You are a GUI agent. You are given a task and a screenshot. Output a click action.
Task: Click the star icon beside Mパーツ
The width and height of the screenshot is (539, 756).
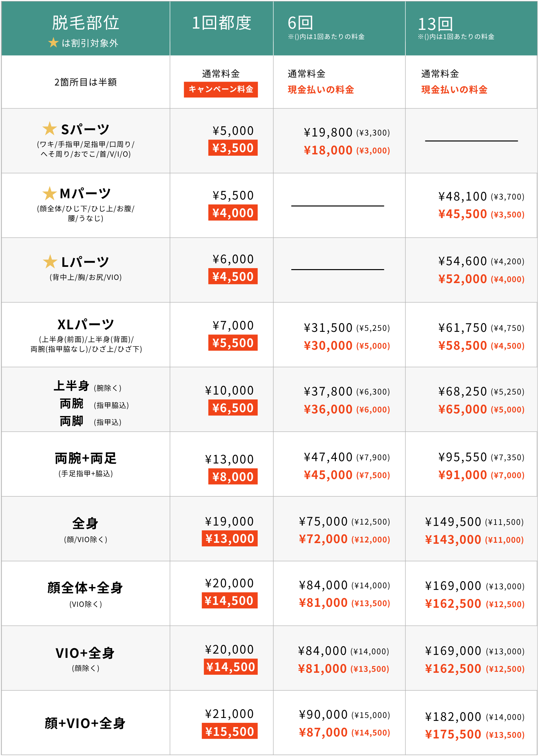(50, 193)
